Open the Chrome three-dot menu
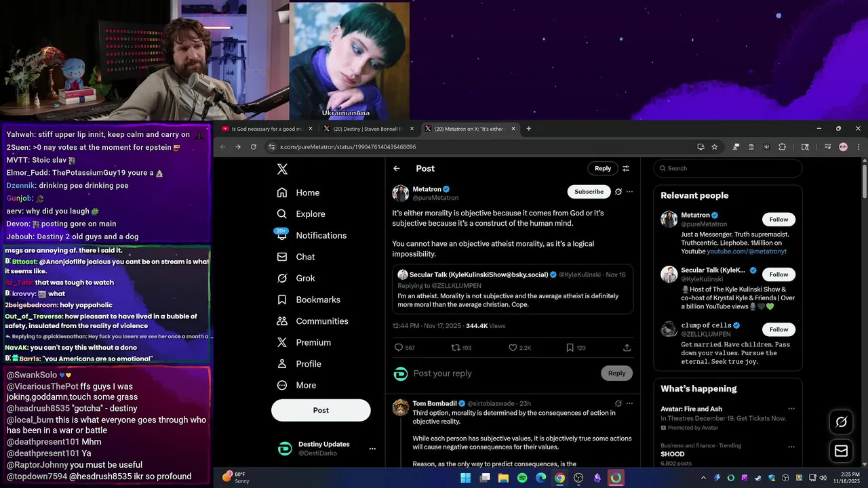This screenshot has width=868, height=488. tap(859, 146)
